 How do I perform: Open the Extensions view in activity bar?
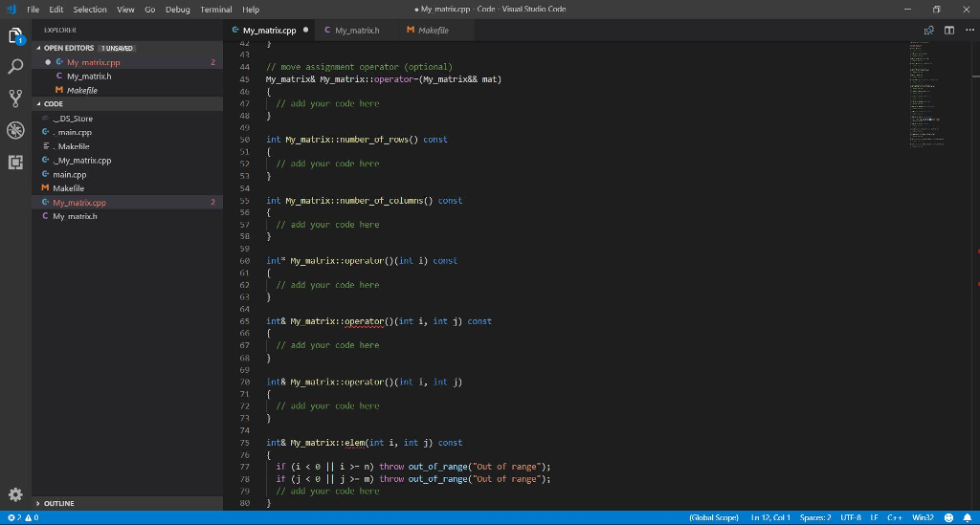pos(15,163)
